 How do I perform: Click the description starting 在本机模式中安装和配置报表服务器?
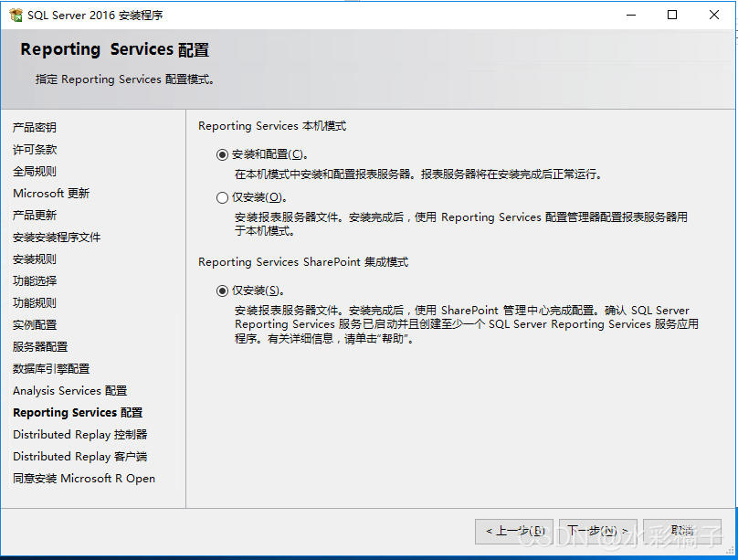pyautogui.click(x=418, y=174)
